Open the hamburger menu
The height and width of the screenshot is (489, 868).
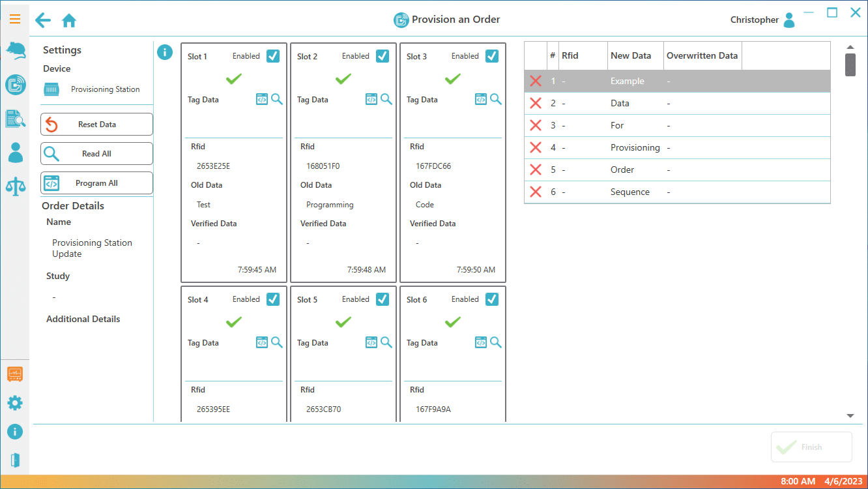[x=15, y=19]
